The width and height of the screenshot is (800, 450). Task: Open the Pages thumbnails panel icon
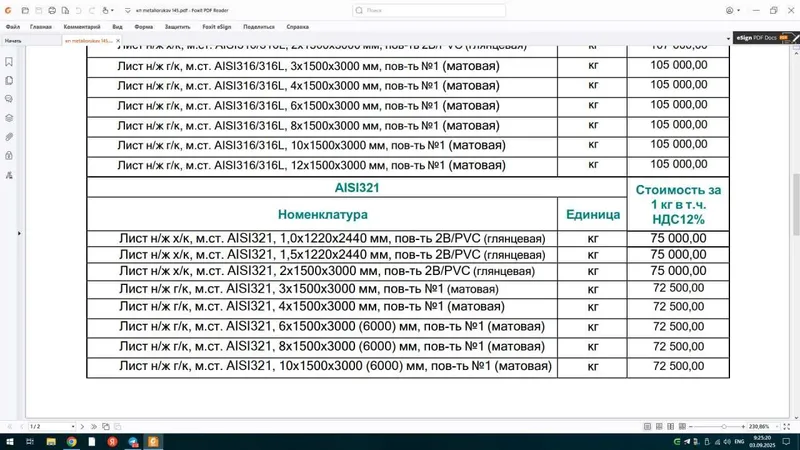click(x=9, y=81)
